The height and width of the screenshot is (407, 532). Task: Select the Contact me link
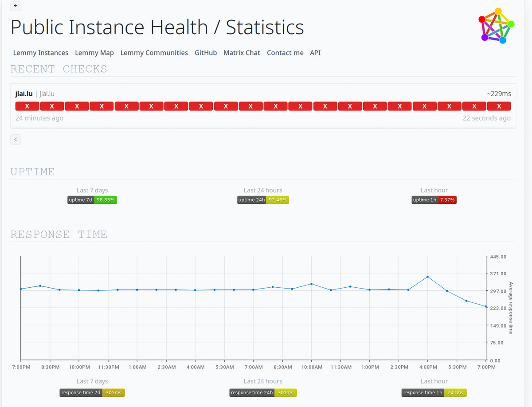285,53
